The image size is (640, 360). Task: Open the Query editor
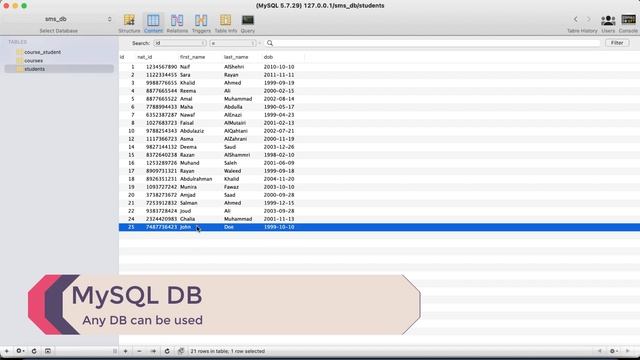[x=247, y=23]
